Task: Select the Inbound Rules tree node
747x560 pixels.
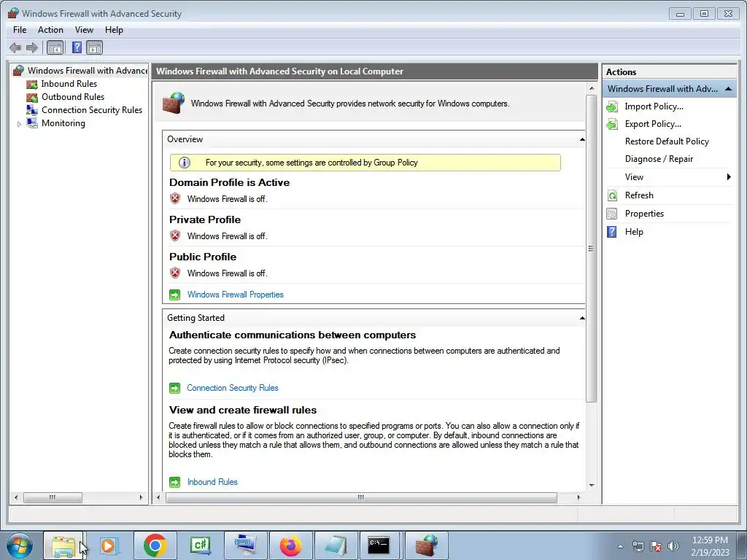Action: pyautogui.click(x=69, y=84)
